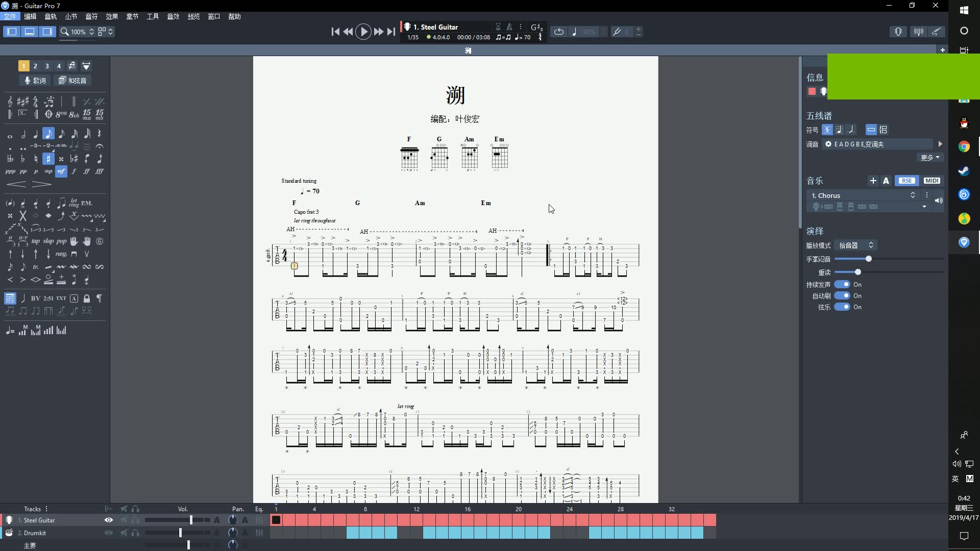Viewport: 980px width, 551px height.
Task: Apply the let ring effect
Action: point(74,203)
